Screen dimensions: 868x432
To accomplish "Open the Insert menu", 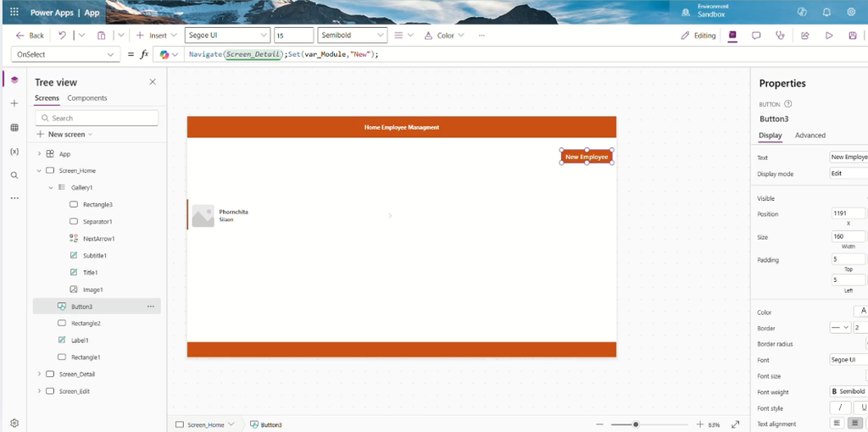I will [x=156, y=36].
